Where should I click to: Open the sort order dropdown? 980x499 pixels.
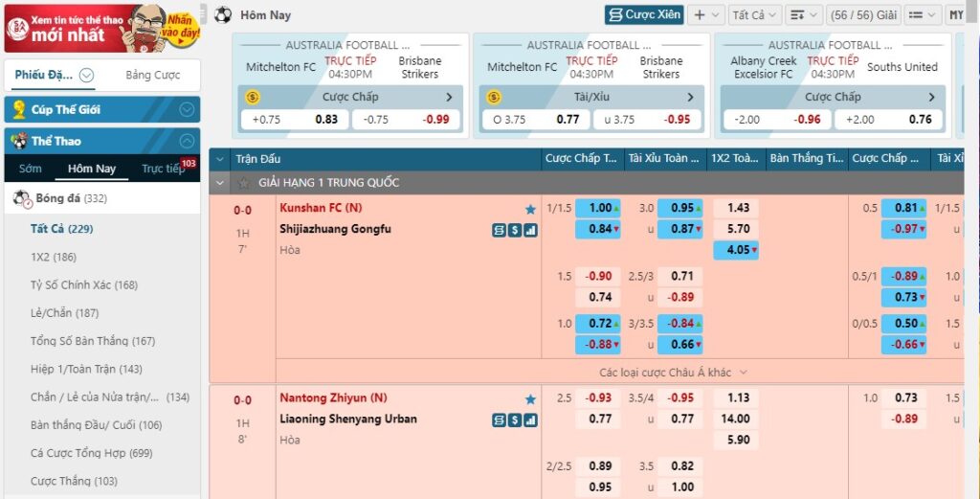click(x=803, y=14)
